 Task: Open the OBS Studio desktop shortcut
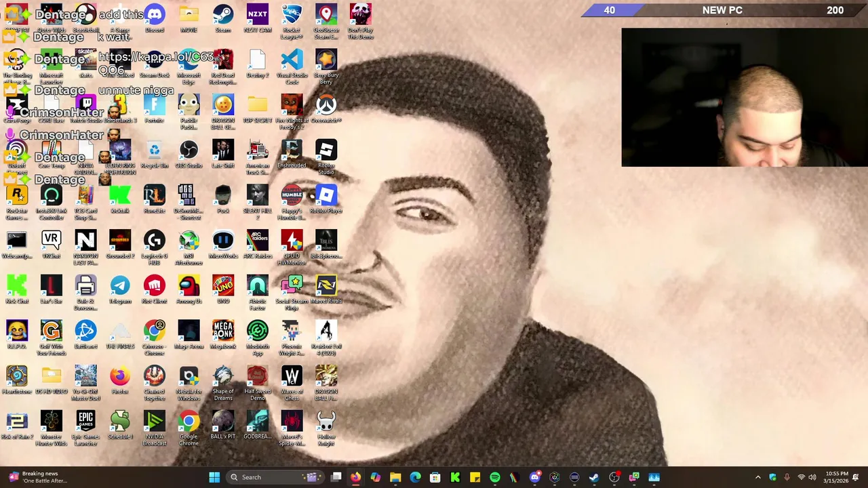(x=189, y=154)
